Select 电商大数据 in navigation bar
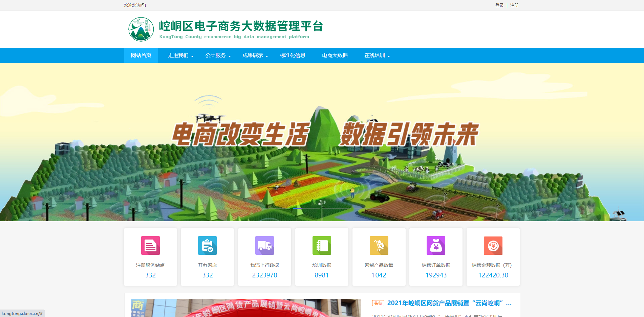The width and height of the screenshot is (644, 317). (335, 55)
